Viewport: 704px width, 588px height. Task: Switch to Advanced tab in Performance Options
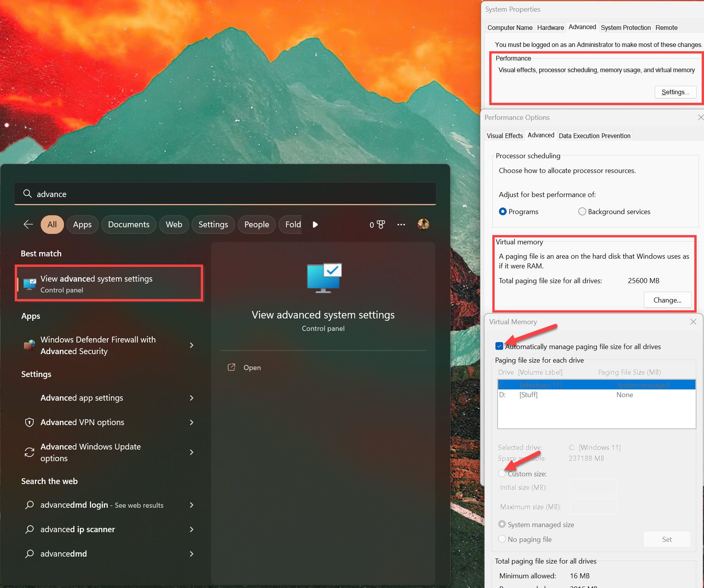[541, 135]
